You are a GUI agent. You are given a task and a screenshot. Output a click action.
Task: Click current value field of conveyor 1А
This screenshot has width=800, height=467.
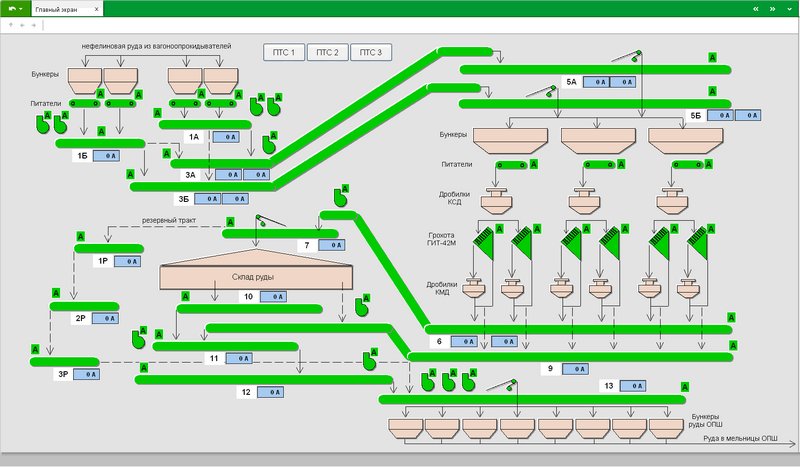[226, 137]
